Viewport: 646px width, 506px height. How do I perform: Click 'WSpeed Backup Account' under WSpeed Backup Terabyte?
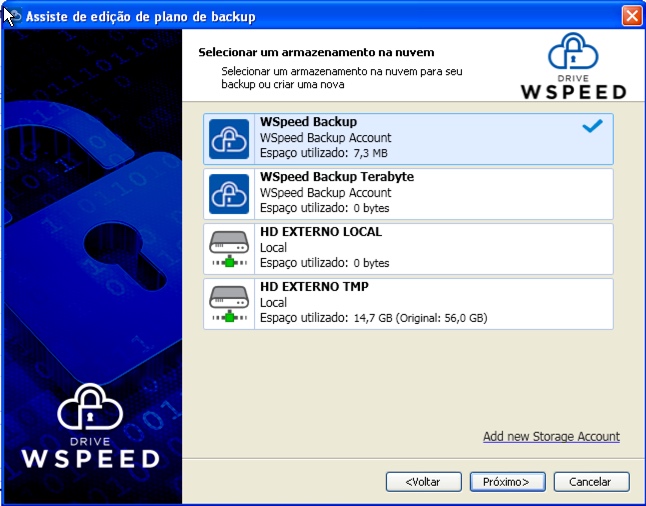tap(325, 192)
